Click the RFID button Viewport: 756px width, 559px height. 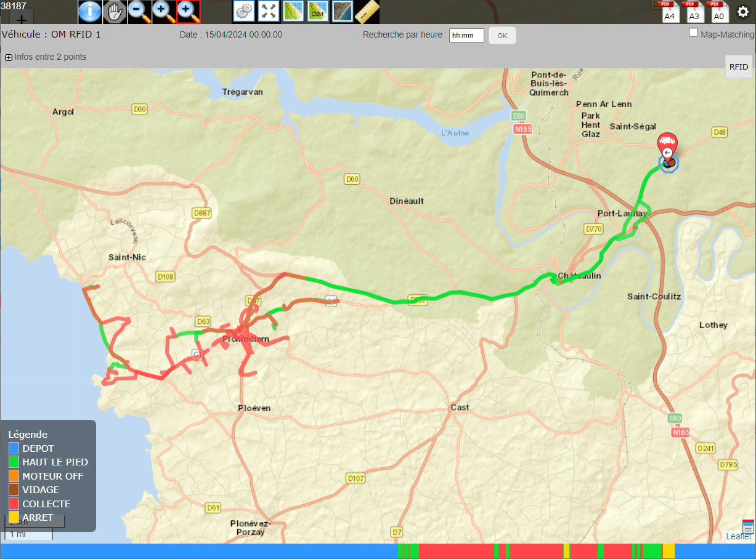pos(739,66)
